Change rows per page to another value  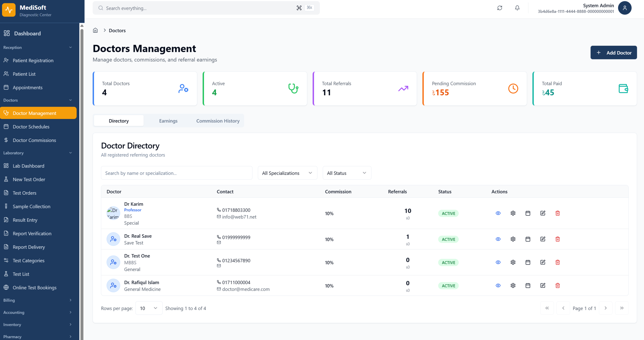(x=149, y=308)
